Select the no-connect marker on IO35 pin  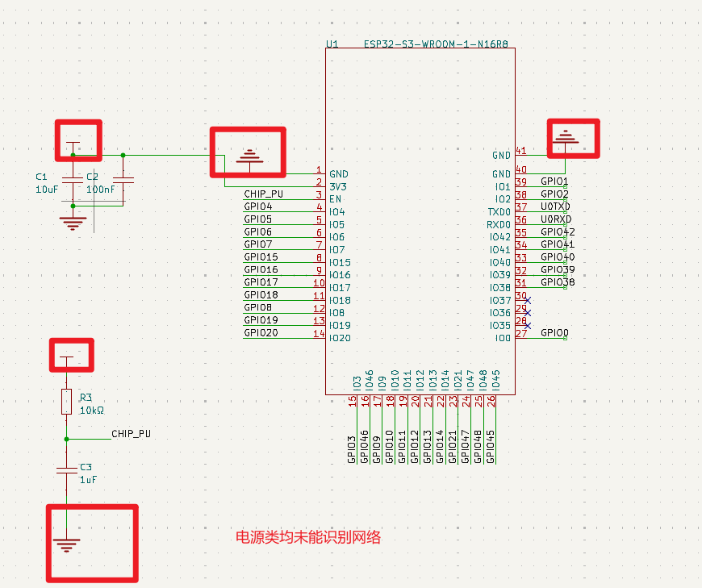click(528, 325)
